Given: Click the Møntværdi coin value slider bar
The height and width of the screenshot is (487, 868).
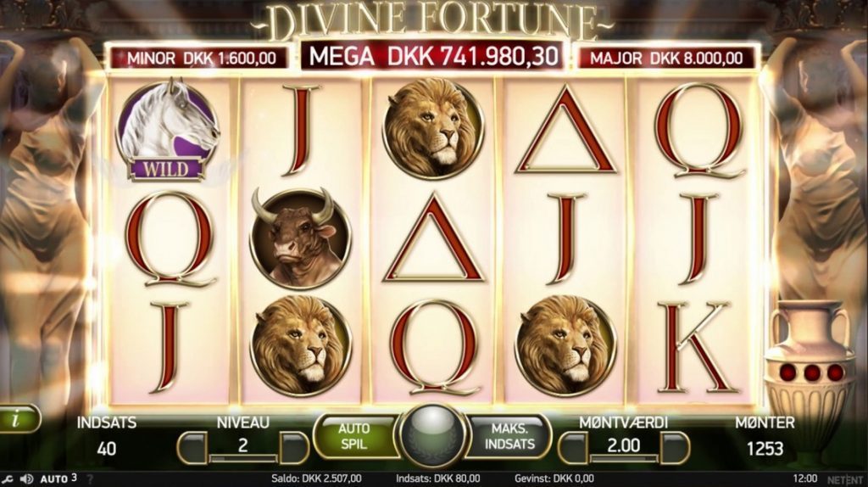Looking at the screenshot, I should coord(624,459).
